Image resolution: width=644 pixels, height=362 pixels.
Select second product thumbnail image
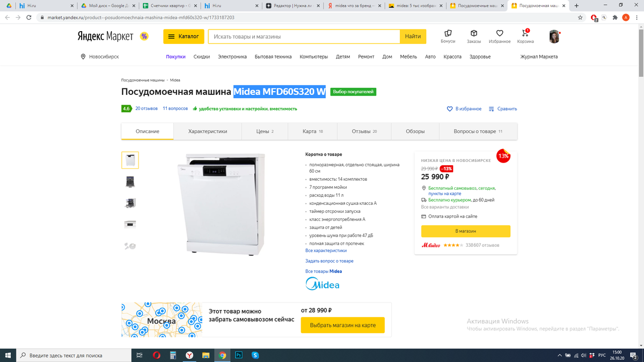pos(130,182)
